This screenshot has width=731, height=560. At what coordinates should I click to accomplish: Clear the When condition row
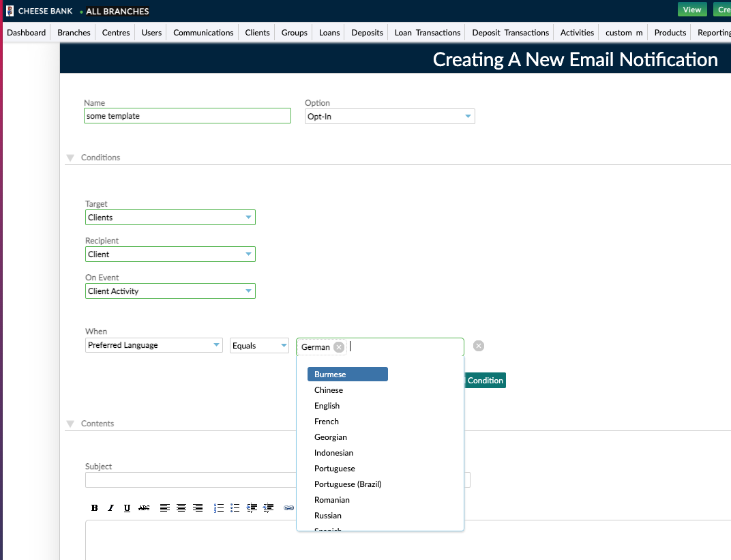click(479, 346)
